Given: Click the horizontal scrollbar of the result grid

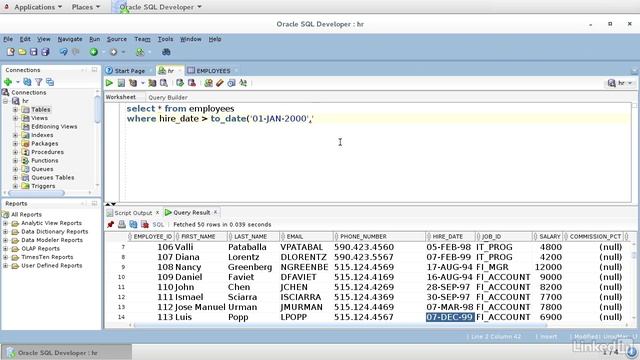Looking at the screenshot, I should (x=340, y=325).
